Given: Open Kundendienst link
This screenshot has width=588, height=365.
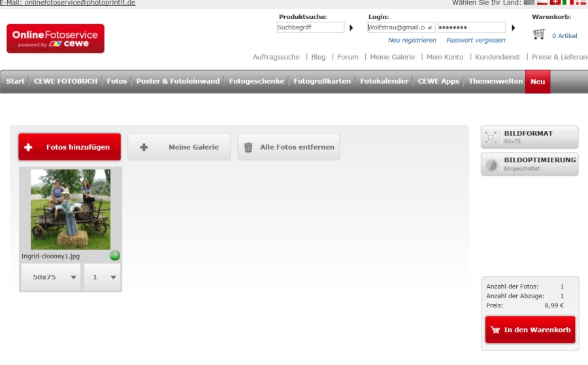Looking at the screenshot, I should [497, 57].
